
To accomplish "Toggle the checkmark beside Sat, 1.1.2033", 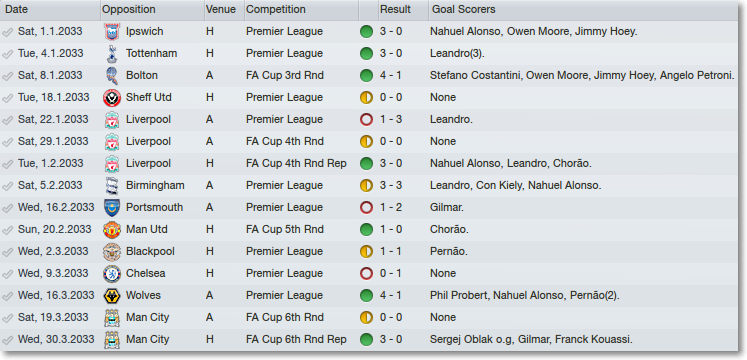I will click(x=8, y=32).
